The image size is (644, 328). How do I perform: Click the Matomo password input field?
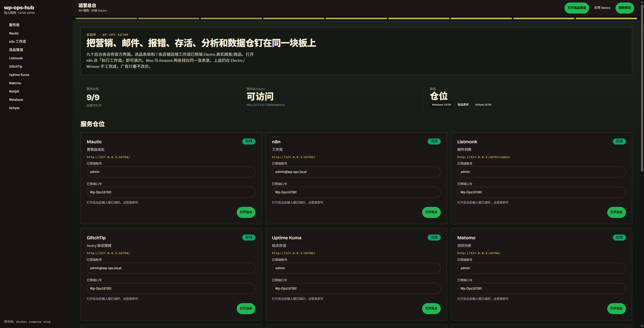click(x=541, y=289)
